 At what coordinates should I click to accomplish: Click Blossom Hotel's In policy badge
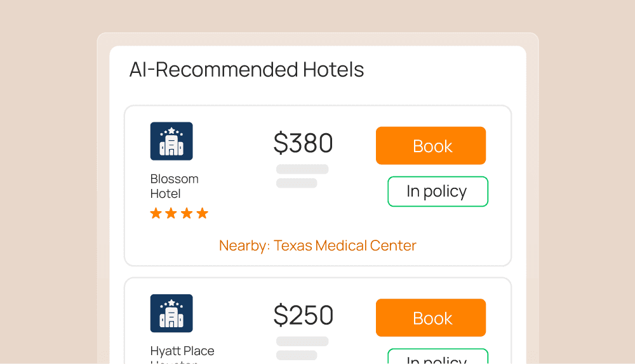[x=438, y=192]
